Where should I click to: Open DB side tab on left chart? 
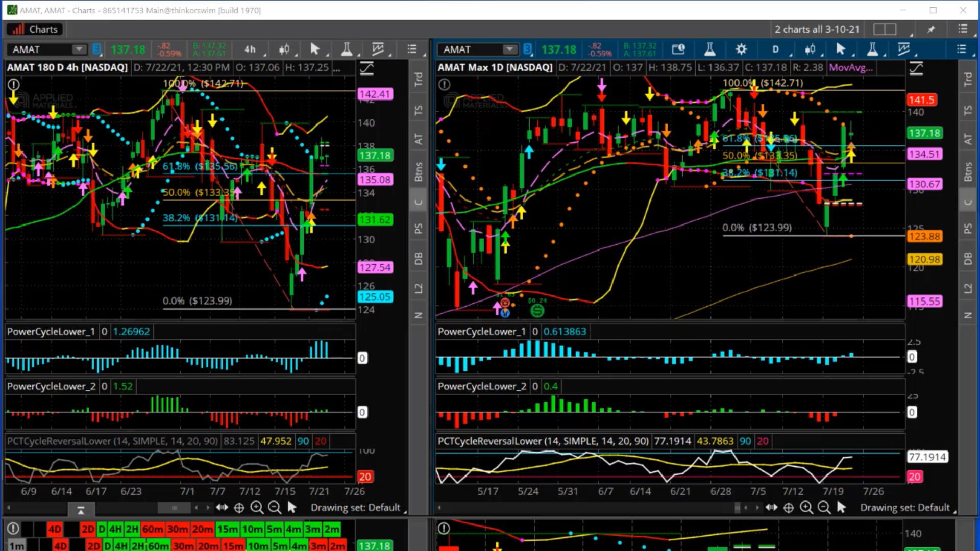click(x=419, y=259)
